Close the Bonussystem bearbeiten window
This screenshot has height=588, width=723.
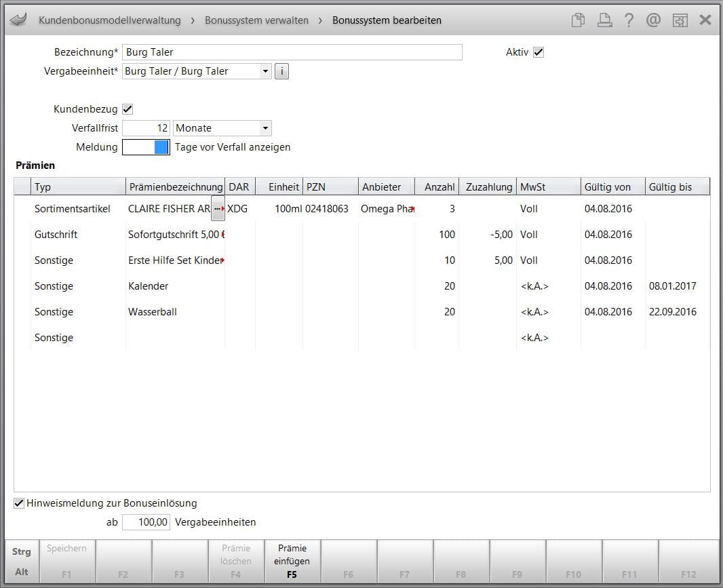pyautogui.click(x=705, y=20)
